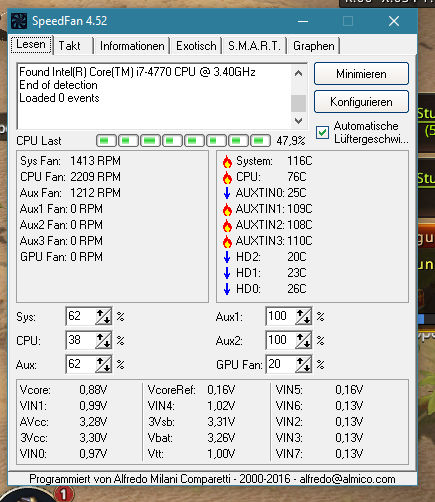
Task: Click the Vcore 0,88V voltage reading
Action: [x=63, y=390]
